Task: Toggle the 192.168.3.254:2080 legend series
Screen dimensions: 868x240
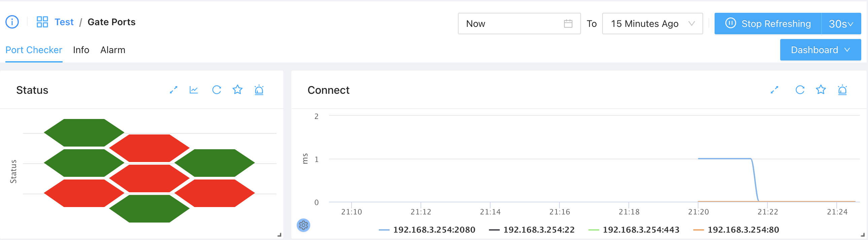Action: pos(427,230)
